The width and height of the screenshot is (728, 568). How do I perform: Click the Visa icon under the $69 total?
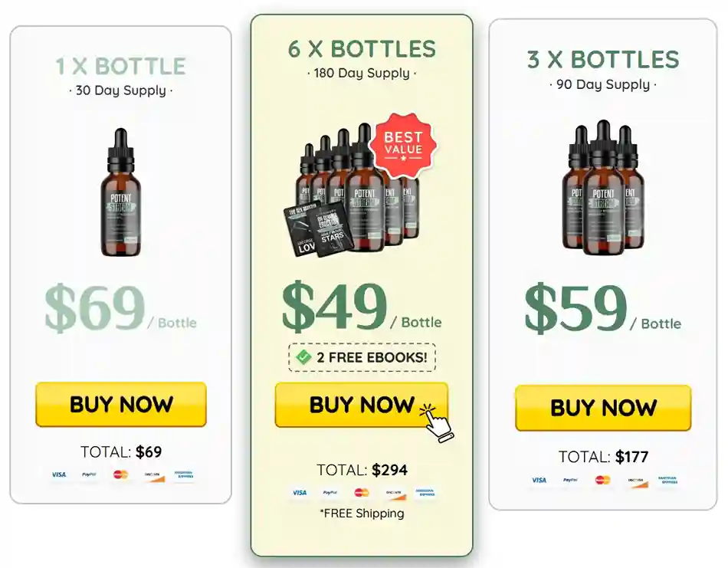point(59,474)
